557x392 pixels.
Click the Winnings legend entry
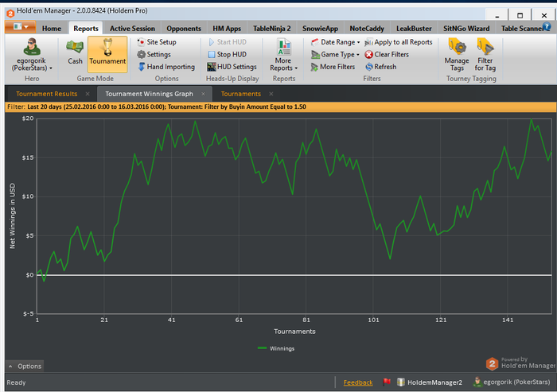click(276, 348)
